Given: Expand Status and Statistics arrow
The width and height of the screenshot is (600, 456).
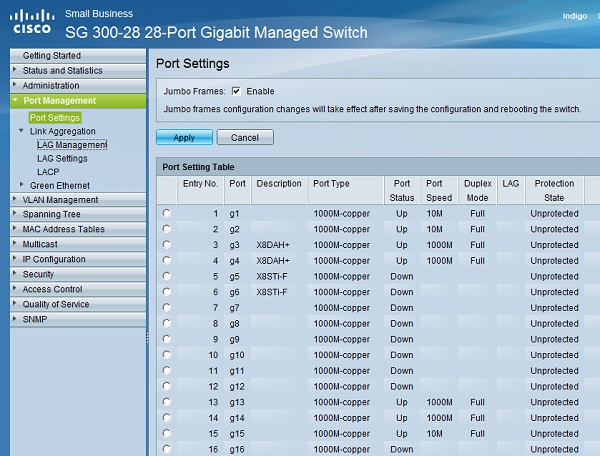Looking at the screenshot, I should [x=15, y=69].
